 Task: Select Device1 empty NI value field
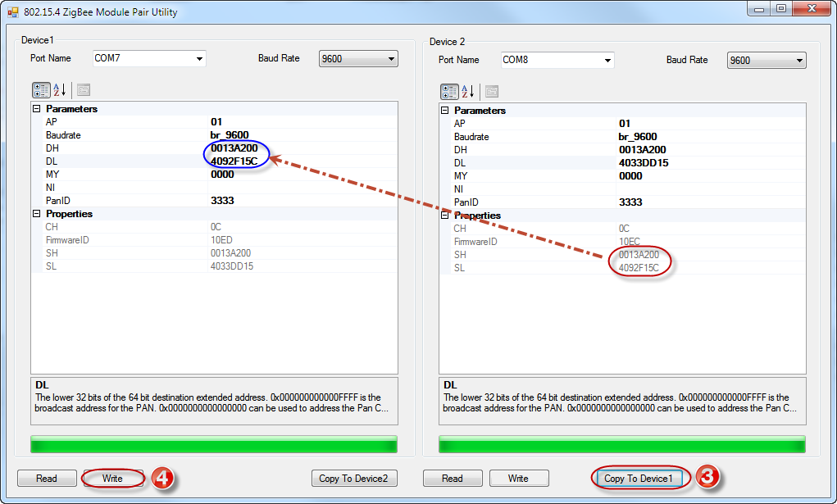303,188
